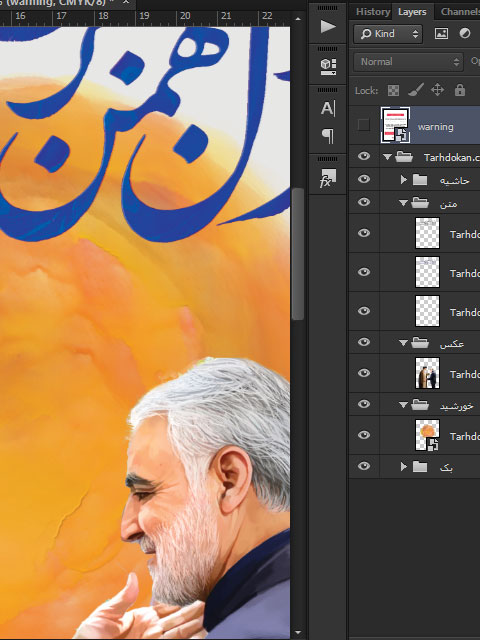Image resolution: width=480 pixels, height=640 pixels.
Task: Select the خورشید folder icon
Action: [420, 404]
